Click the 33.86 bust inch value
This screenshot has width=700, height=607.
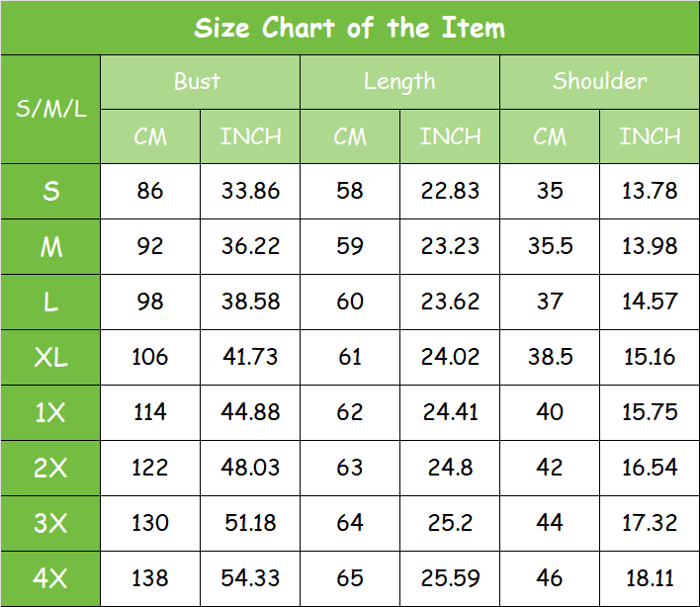point(250,191)
